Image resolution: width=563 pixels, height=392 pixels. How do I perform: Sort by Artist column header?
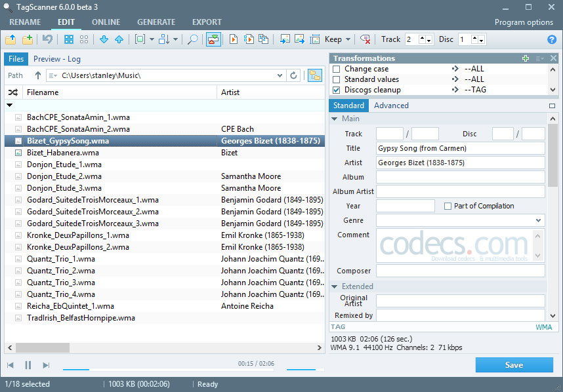pyautogui.click(x=270, y=92)
